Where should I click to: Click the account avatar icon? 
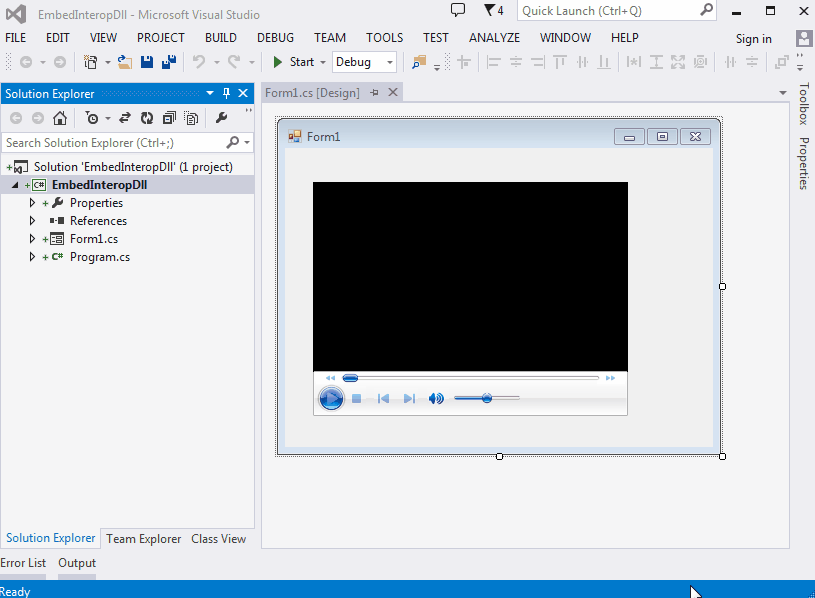pos(804,38)
